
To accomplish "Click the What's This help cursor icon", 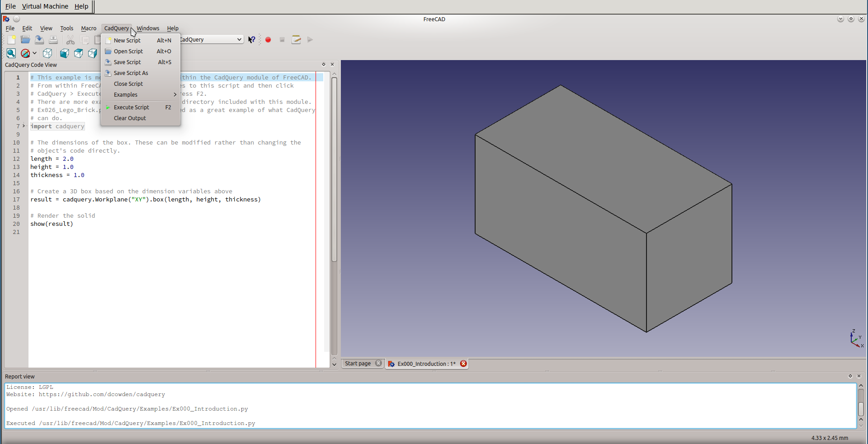I will tap(252, 40).
